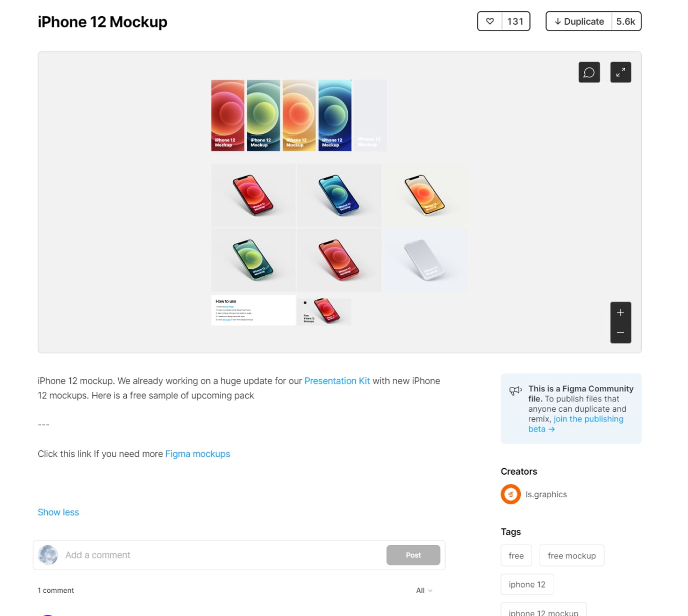Select the free tag
688x616 pixels.
pyautogui.click(x=516, y=556)
